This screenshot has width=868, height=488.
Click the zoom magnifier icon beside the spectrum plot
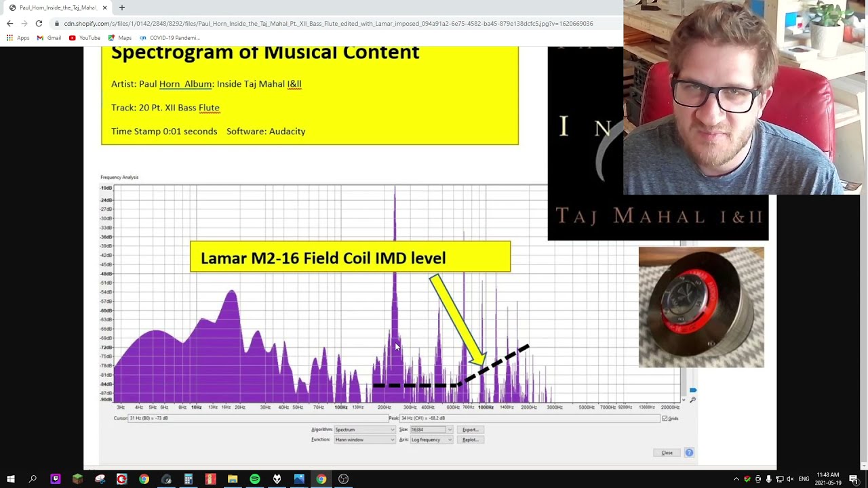692,399
